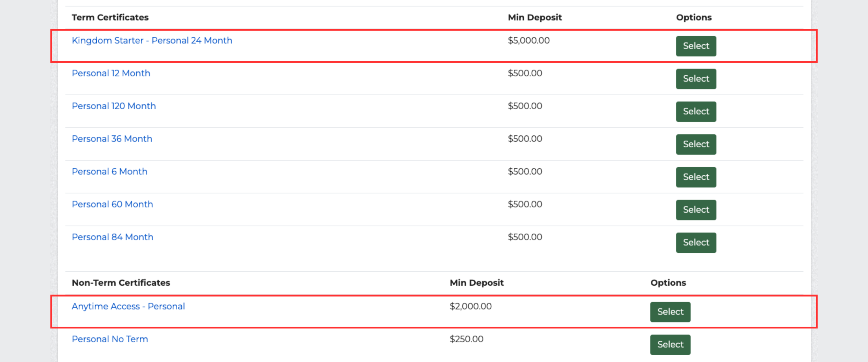Click Select for Personal 60 Month
Viewport: 868px width, 362px height.
tap(696, 210)
